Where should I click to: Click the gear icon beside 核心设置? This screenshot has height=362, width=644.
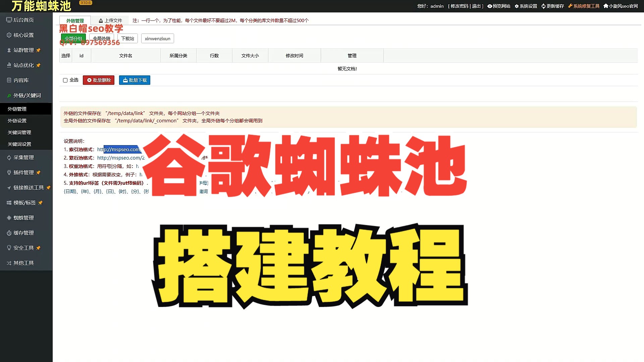[x=9, y=35]
